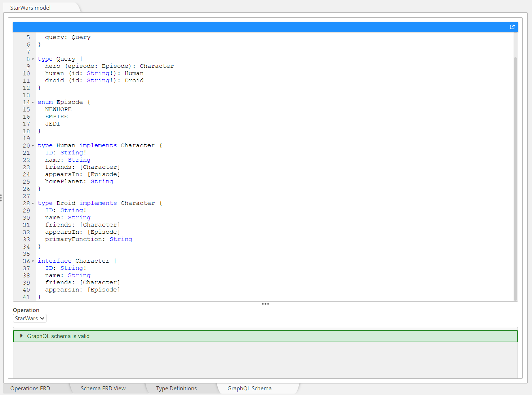Click 'appearsIn: [Episode]' on line 40
The height and width of the screenshot is (395, 532).
[83, 290]
